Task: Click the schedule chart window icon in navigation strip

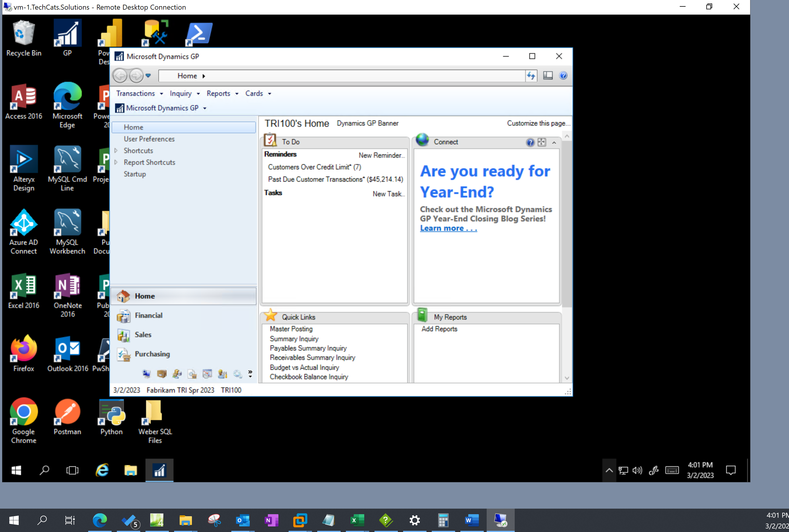Action: tap(207, 374)
